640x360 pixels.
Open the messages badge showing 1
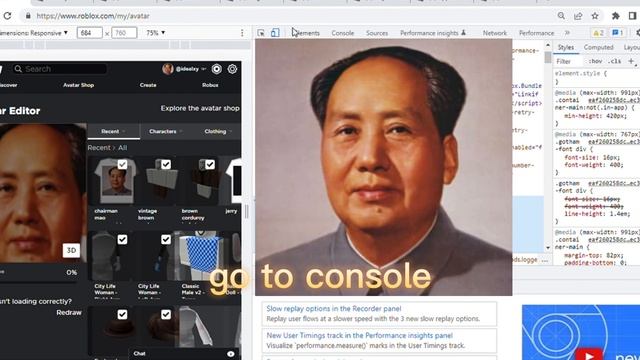[x=617, y=33]
